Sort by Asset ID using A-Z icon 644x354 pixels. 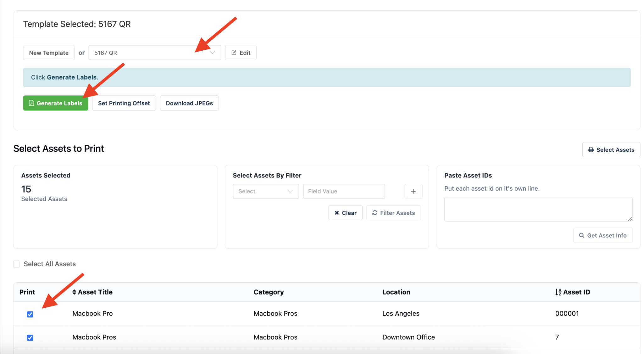(x=558, y=292)
